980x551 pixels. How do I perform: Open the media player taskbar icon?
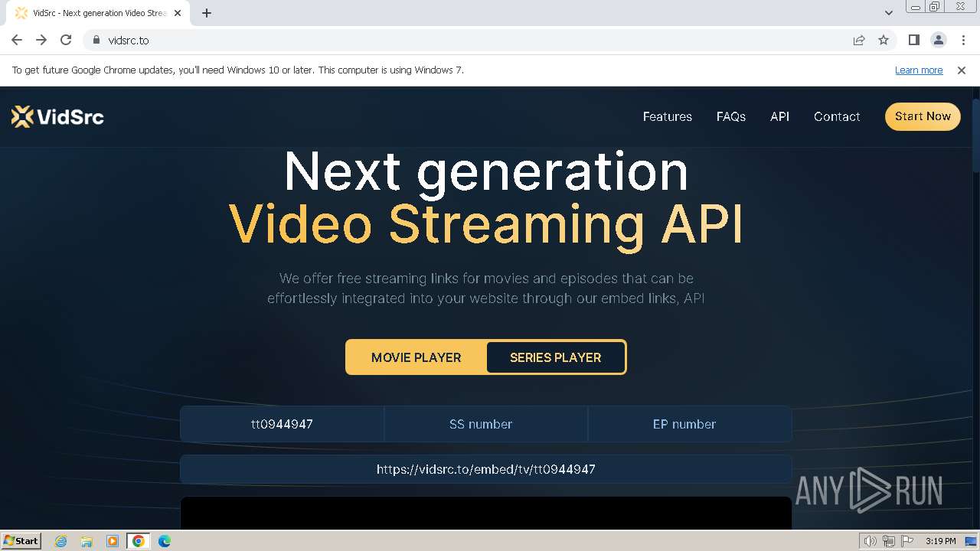(113, 541)
